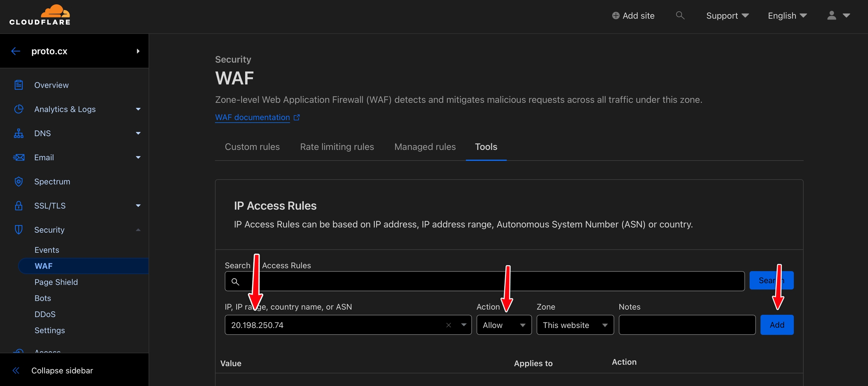Click the Spectrum shield icon in sidebar
The image size is (868, 386).
click(18, 182)
